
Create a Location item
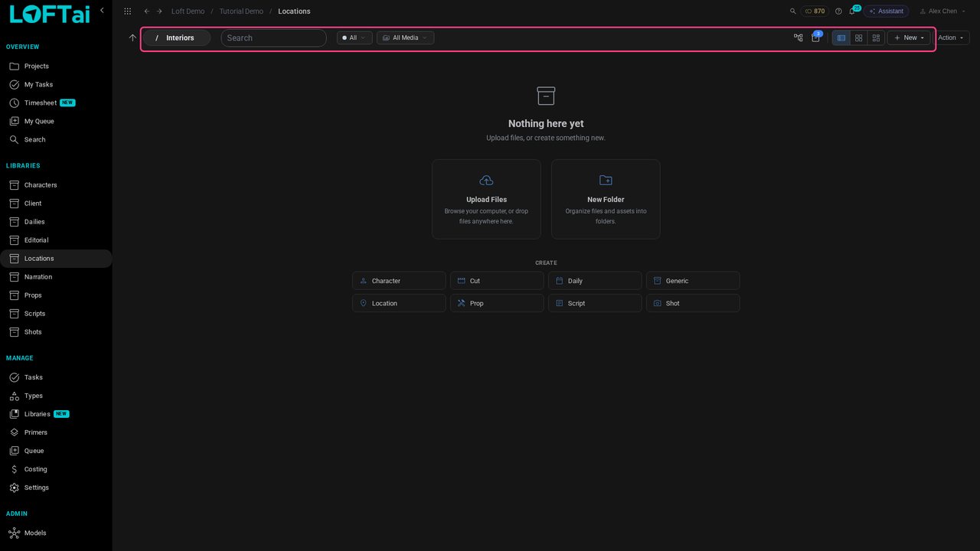click(x=399, y=303)
